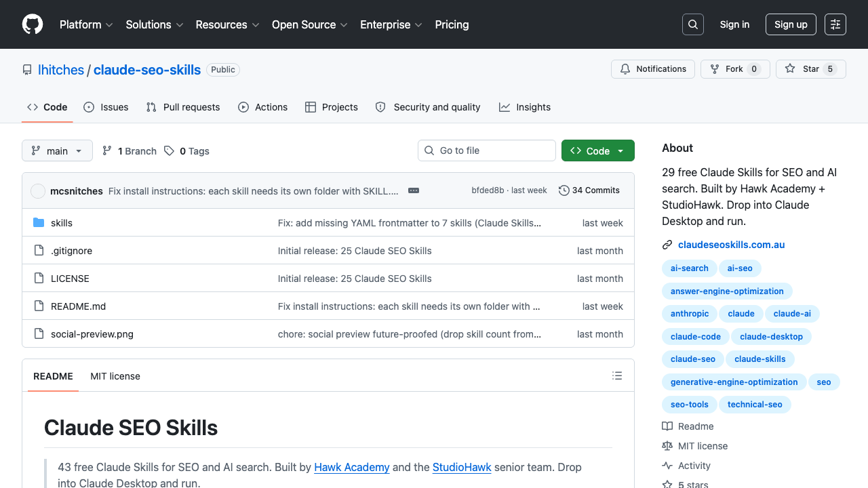Click the fork icon in Fork button
The height and width of the screenshot is (488, 868).
(x=715, y=69)
